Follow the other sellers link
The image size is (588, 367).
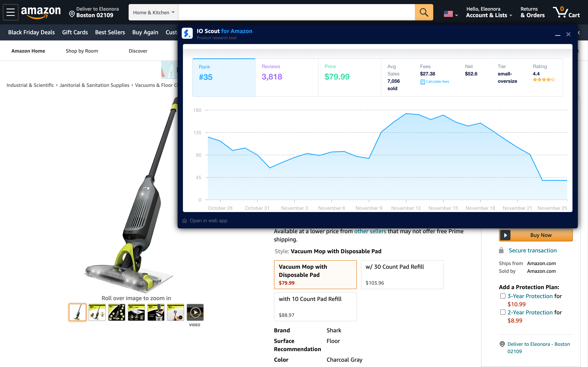pos(370,231)
